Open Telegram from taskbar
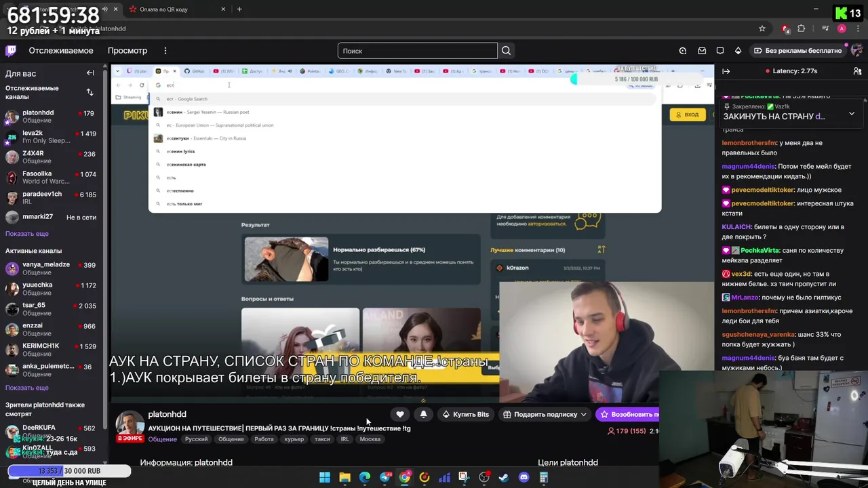The height and width of the screenshot is (488, 868). click(x=385, y=477)
